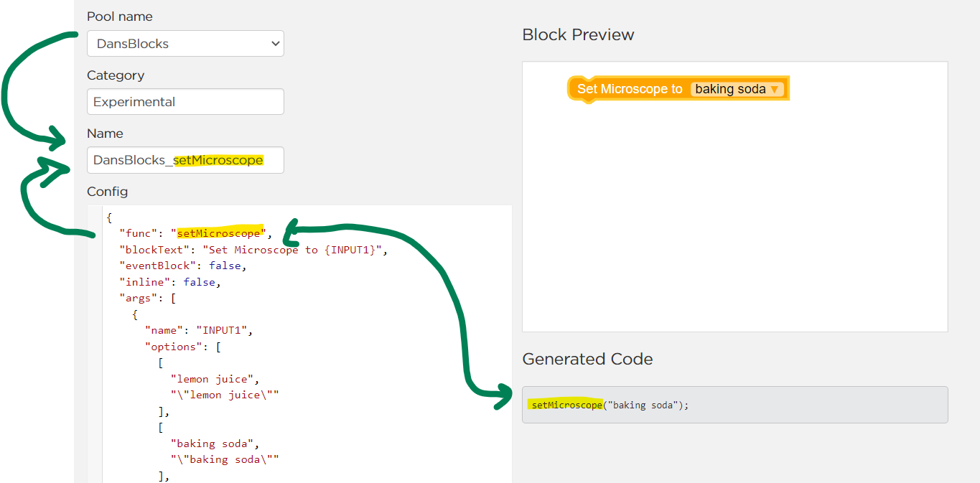Click the Pool name dropdown chevron

pos(275,44)
